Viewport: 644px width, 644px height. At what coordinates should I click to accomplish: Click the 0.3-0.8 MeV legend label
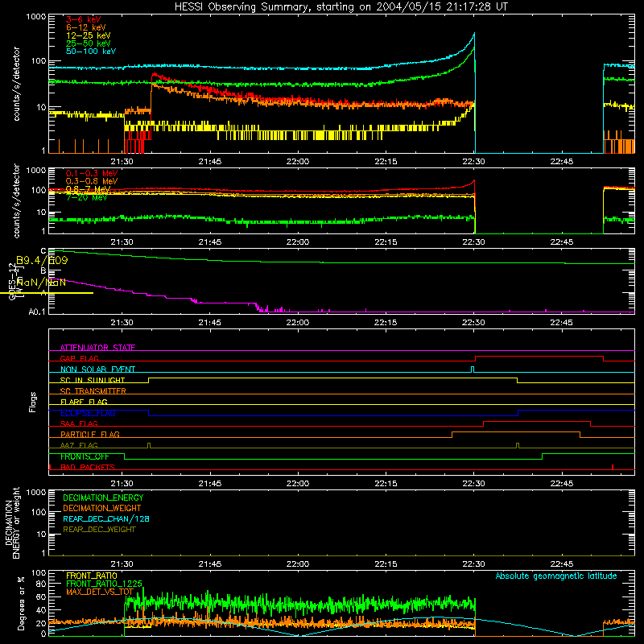92,181
